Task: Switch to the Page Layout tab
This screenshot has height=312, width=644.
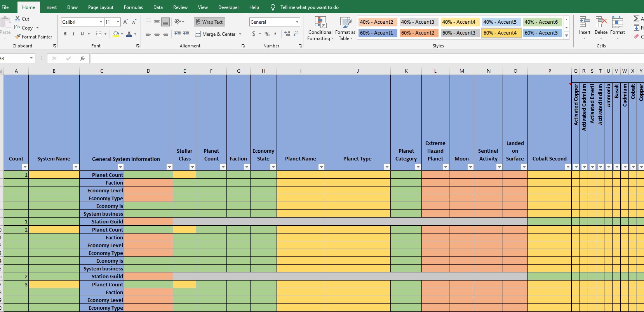Action: coord(101,7)
